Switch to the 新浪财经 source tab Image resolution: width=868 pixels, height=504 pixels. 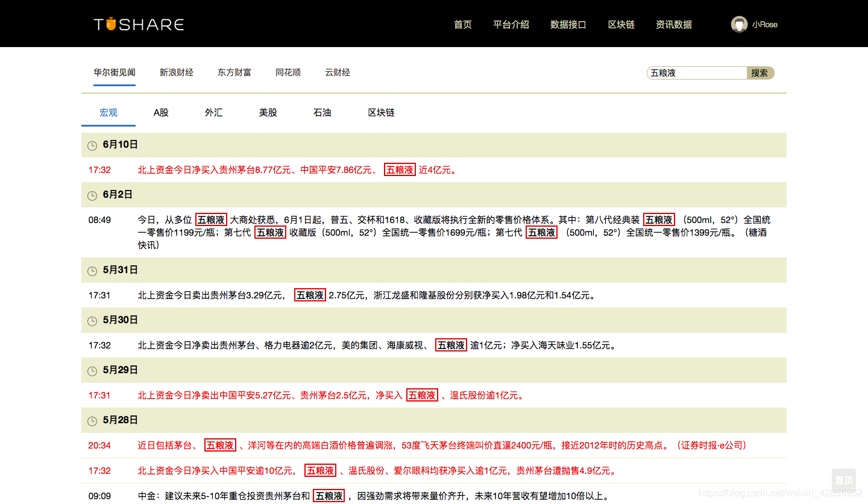pos(177,72)
